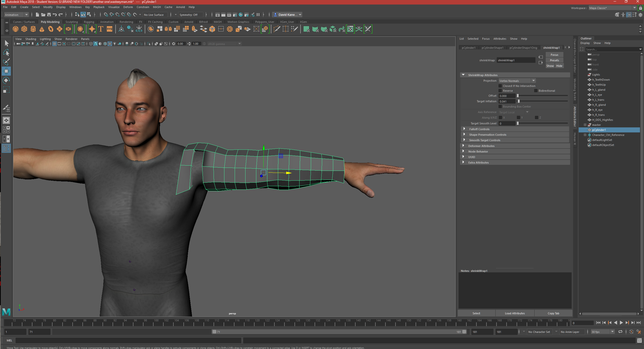Create a Polygon Cube from the Poly Modeling shelf
644x349 pixels.
click(x=24, y=29)
